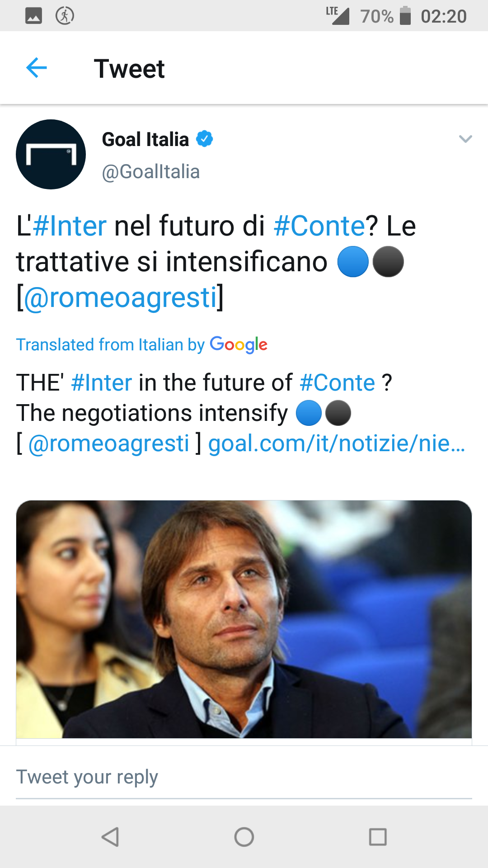This screenshot has width=488, height=868.
Task: Open Goal Italia profile avatar
Action: click(51, 154)
